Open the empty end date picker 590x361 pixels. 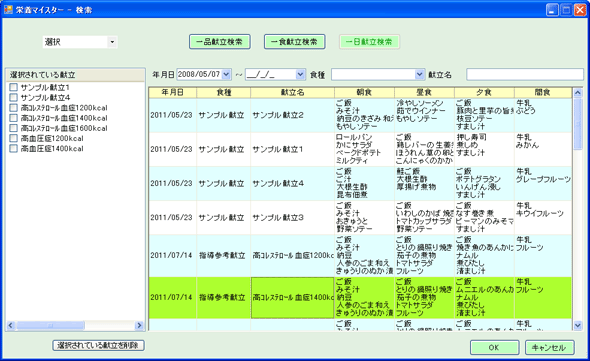coord(300,75)
